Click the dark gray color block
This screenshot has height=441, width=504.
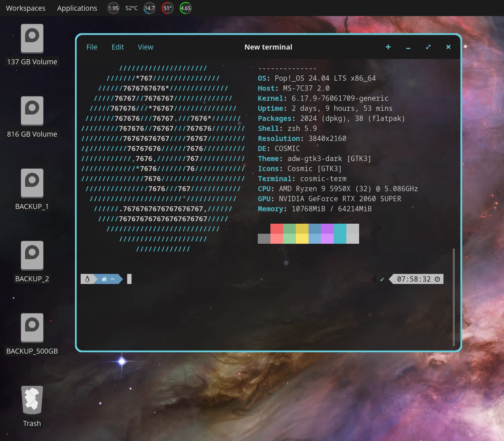click(x=264, y=239)
